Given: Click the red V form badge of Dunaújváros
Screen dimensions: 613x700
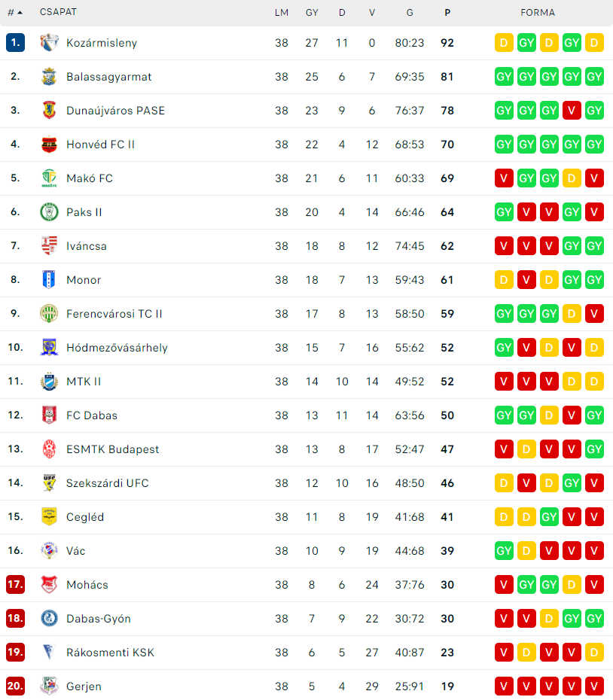Looking at the screenshot, I should tap(572, 111).
